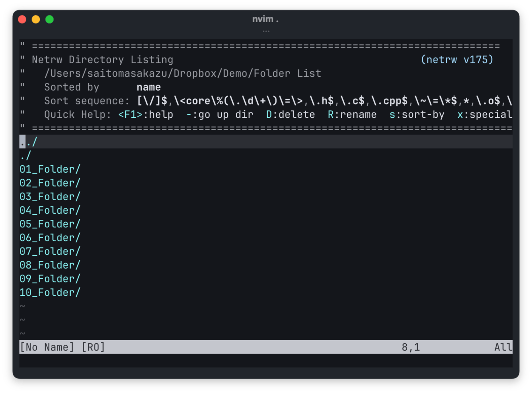Click the green zoom window button
The image size is (532, 394).
point(50,20)
